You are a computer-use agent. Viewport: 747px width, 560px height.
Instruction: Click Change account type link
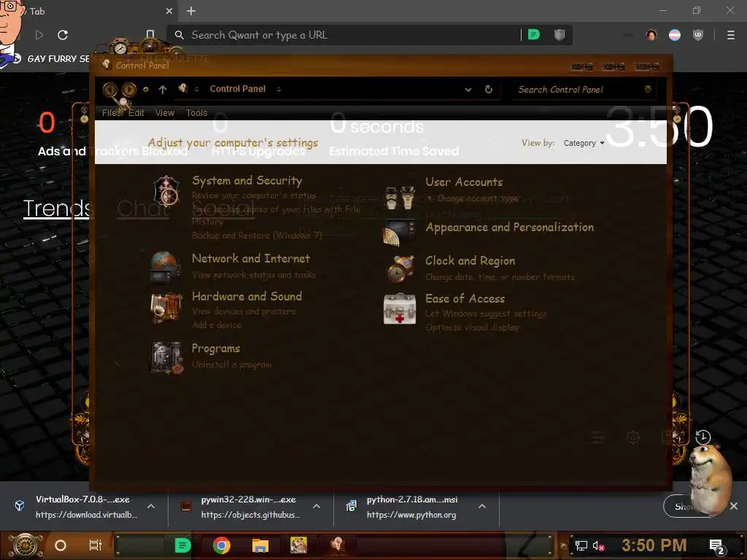pyautogui.click(x=477, y=198)
